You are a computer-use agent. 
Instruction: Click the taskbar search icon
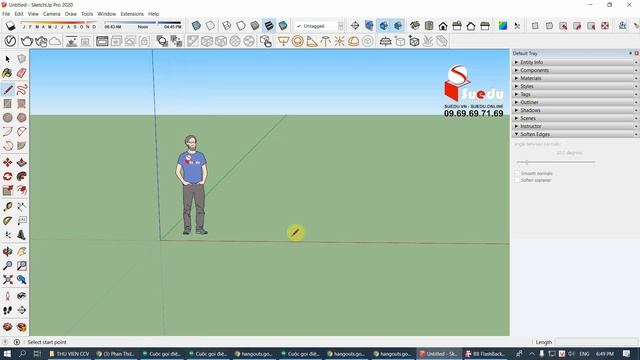click(x=22, y=354)
